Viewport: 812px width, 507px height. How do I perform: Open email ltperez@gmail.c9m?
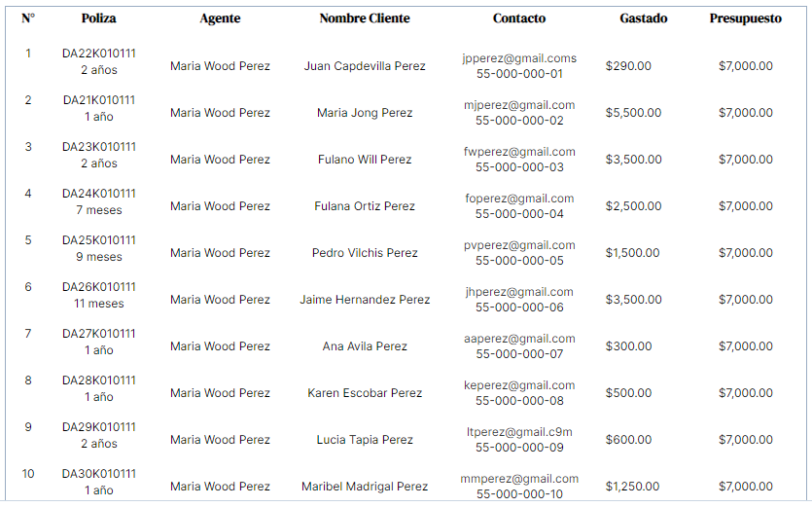tap(519, 432)
